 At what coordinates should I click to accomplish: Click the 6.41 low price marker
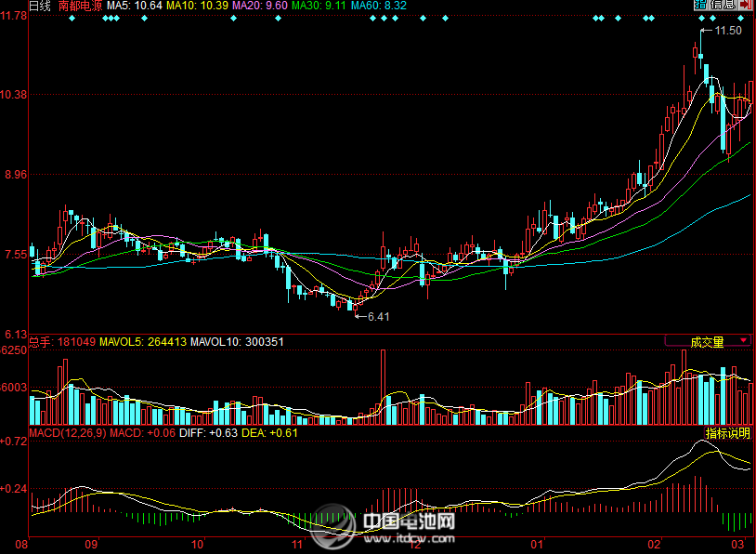(x=378, y=317)
